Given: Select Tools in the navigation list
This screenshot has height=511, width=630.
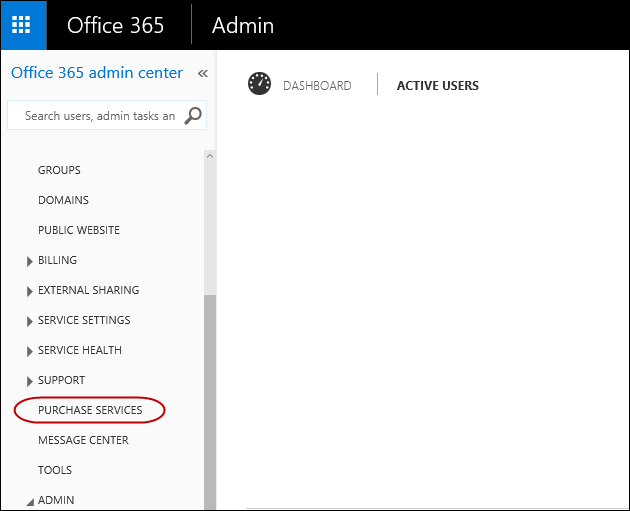Looking at the screenshot, I should pyautogui.click(x=55, y=470).
